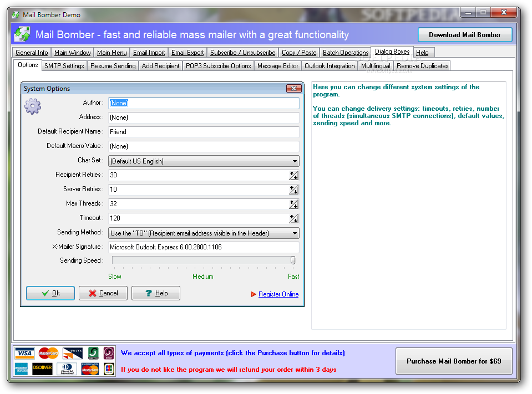Switch to the Message Editor sub-tab
This screenshot has height=394, width=532.
[277, 66]
